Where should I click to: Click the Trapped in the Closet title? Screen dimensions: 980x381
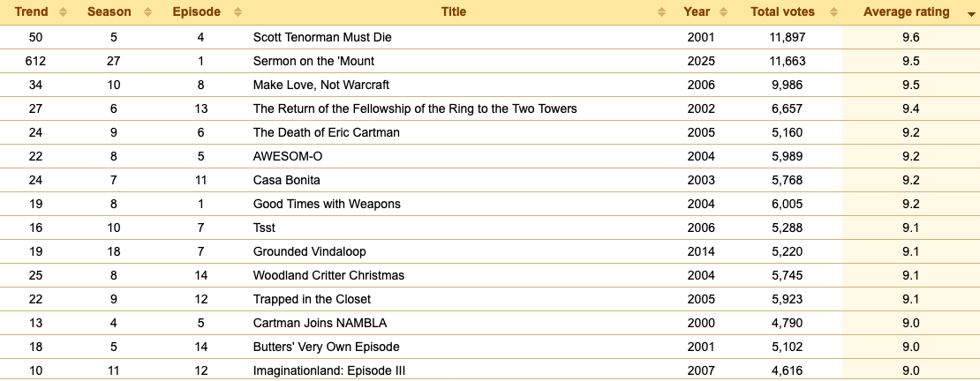[312, 299]
